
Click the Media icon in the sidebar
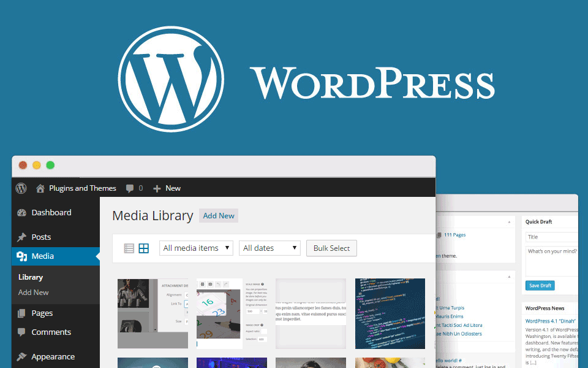(x=22, y=256)
